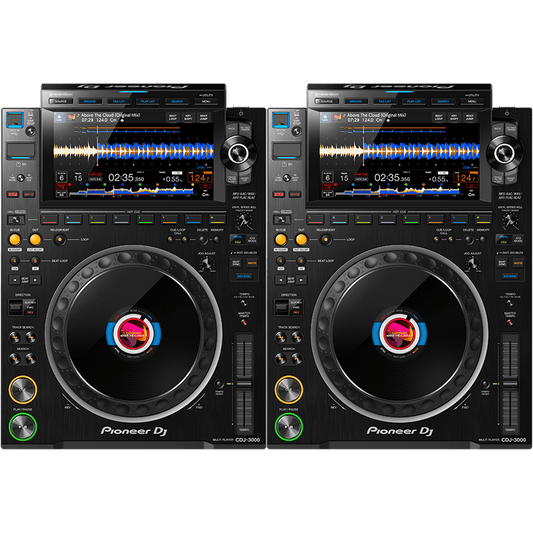Toggle blue Key Sync on left CDJ
This screenshot has width=533, height=533.
point(244,276)
